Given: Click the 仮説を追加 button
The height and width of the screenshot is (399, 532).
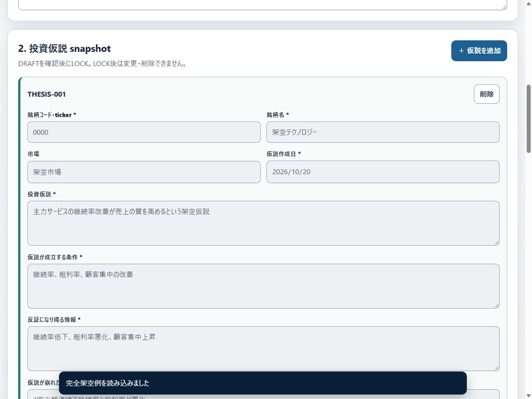Looking at the screenshot, I should (478, 51).
